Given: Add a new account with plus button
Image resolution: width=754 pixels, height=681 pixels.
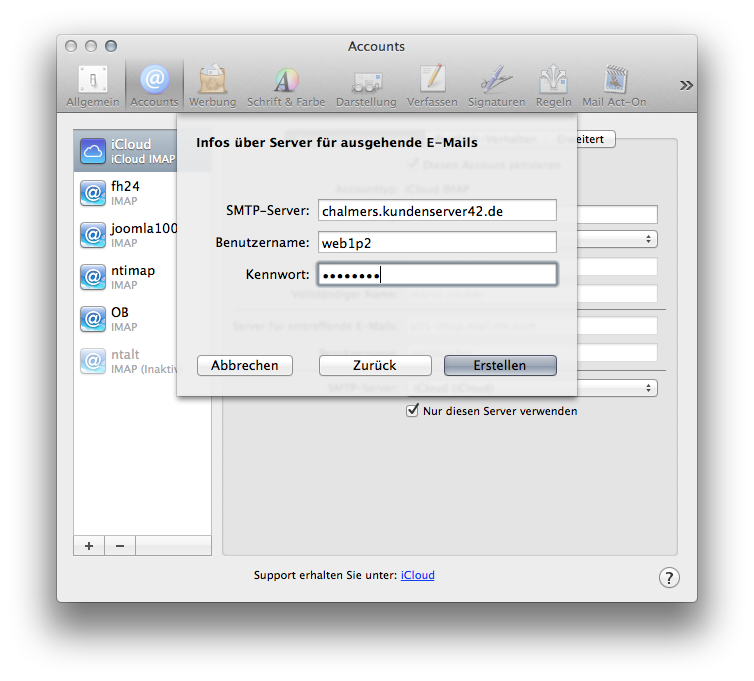Looking at the screenshot, I should coord(89,545).
